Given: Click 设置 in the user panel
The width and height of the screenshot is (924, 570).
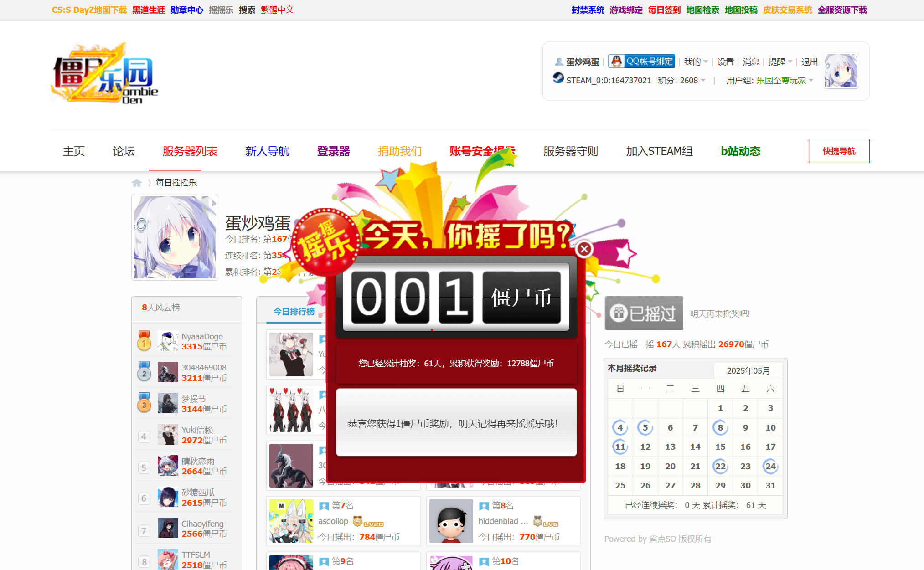Looking at the screenshot, I should coord(725,62).
